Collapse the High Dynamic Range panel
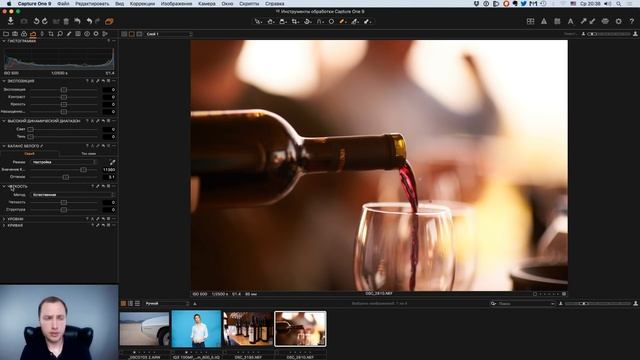Image resolution: width=640 pixels, height=360 pixels. [4, 121]
